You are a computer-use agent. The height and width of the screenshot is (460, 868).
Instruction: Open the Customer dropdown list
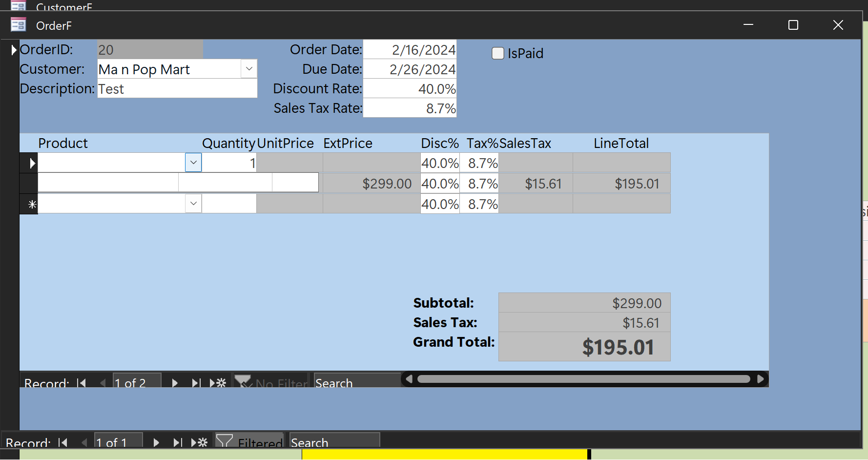(x=249, y=69)
